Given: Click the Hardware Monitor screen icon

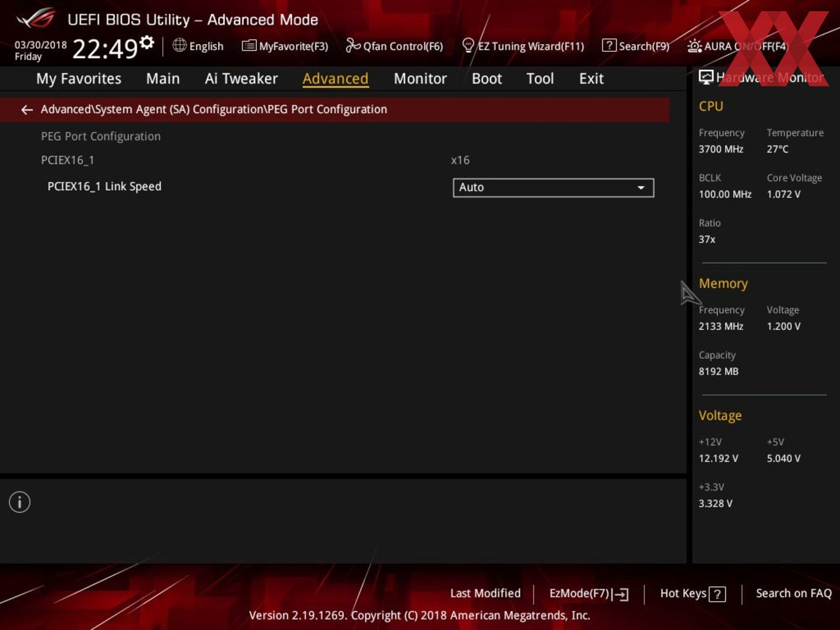Looking at the screenshot, I should (x=706, y=77).
